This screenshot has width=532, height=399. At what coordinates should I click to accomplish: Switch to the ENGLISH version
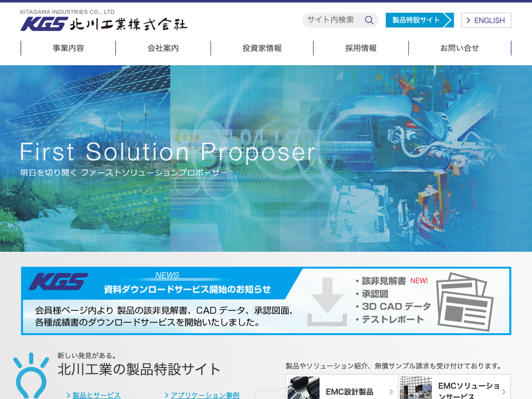coord(486,20)
